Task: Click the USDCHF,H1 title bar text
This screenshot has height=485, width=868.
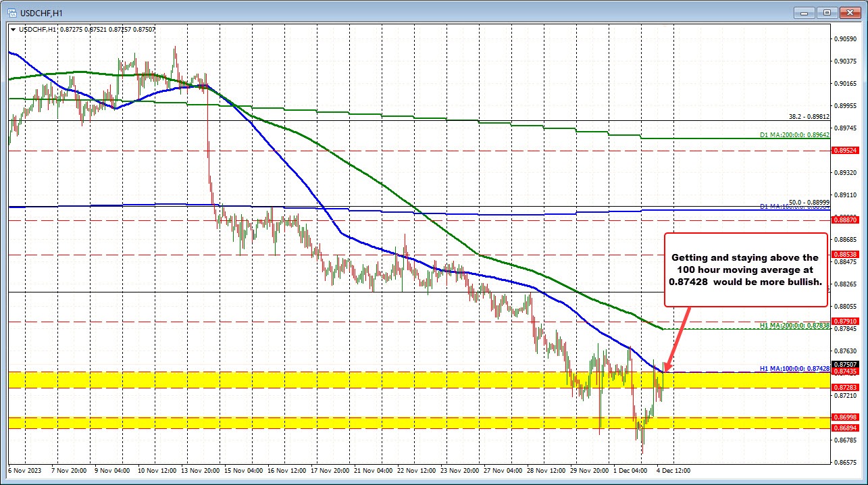Action: [42, 12]
